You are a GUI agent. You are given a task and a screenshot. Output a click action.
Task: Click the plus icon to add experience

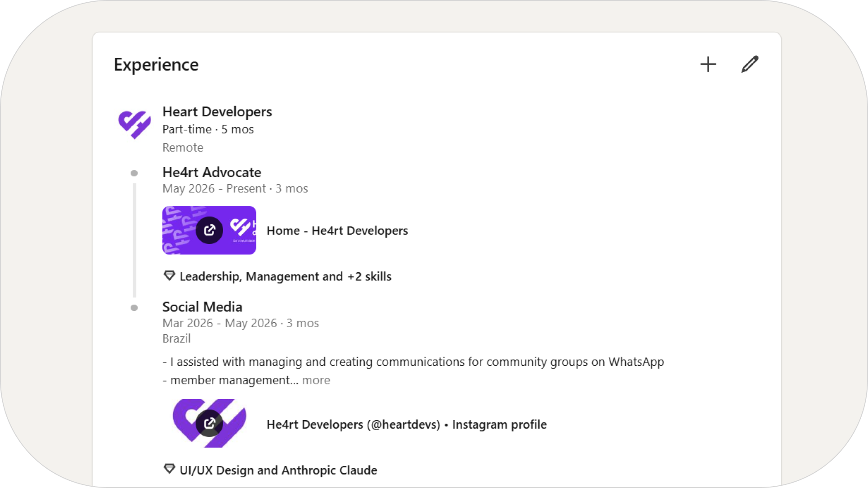[x=708, y=64]
